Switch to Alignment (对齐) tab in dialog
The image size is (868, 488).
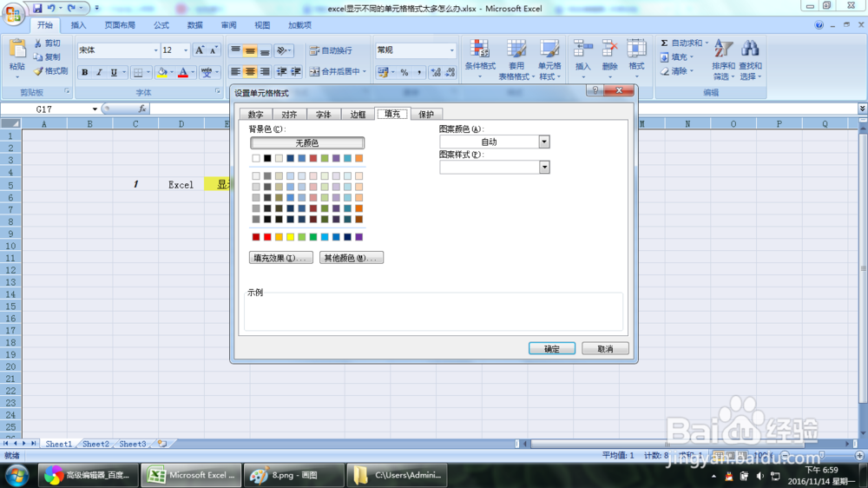coord(289,114)
